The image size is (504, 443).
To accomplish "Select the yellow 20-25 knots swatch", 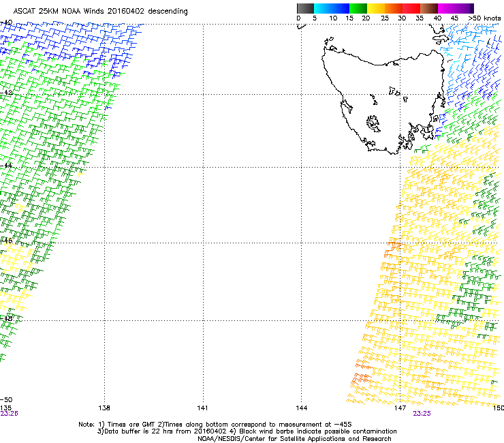I will pos(376,8).
